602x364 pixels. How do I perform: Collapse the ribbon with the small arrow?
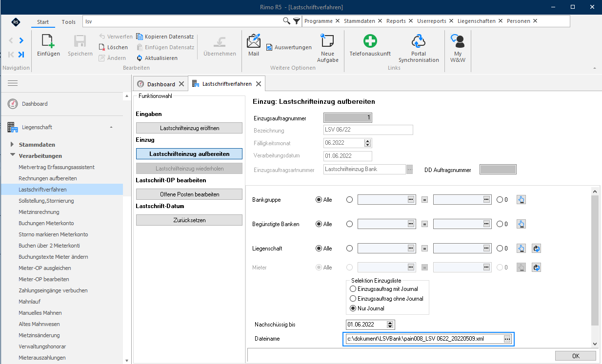click(594, 68)
